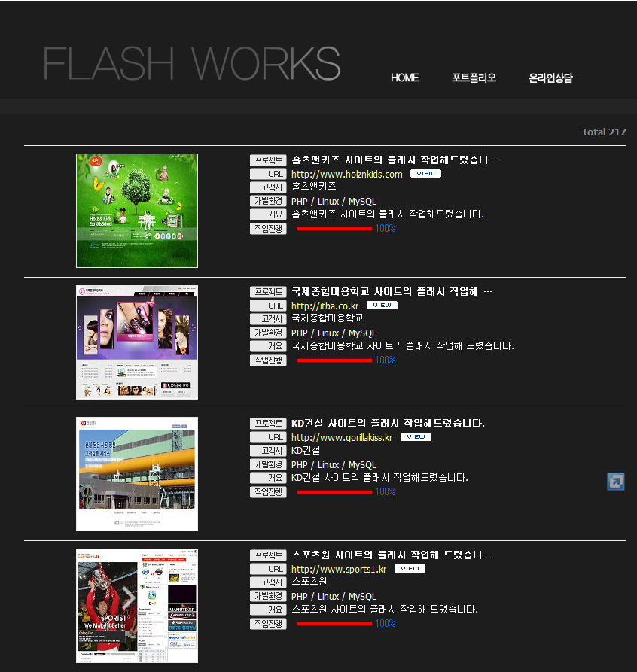The height and width of the screenshot is (672, 637).
Task: Visit the itba.co.kr link
Action: point(325,306)
